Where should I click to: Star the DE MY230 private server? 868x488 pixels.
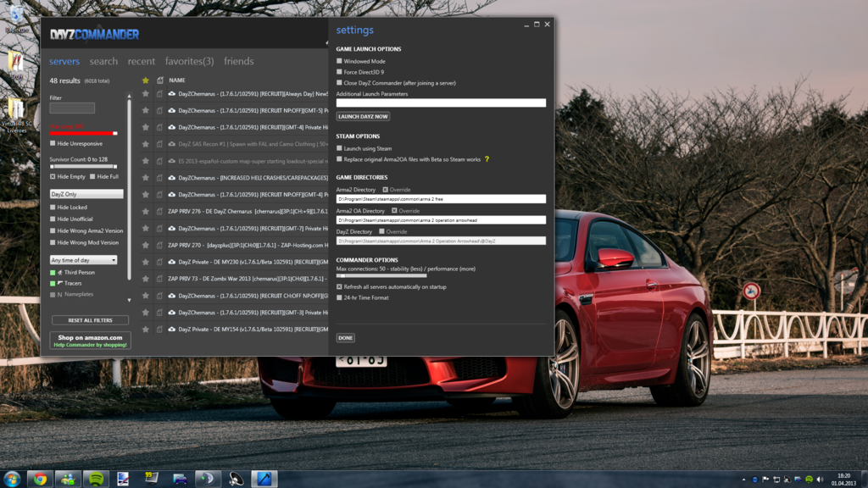pos(146,262)
